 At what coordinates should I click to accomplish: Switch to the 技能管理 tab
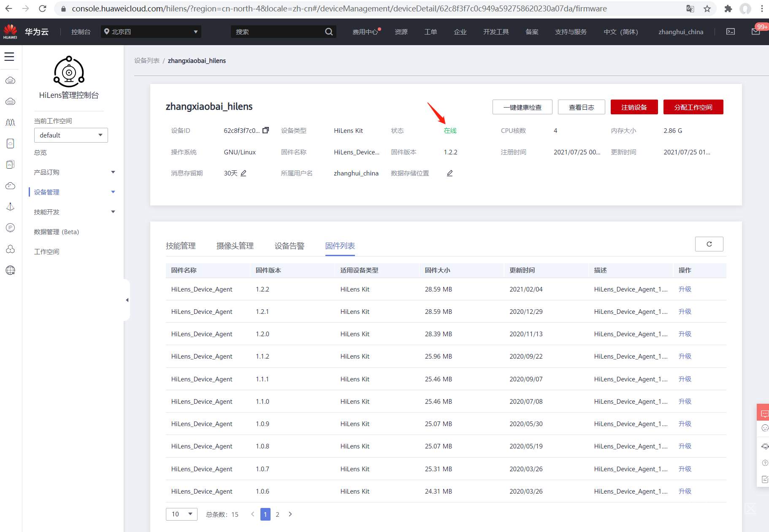point(181,246)
